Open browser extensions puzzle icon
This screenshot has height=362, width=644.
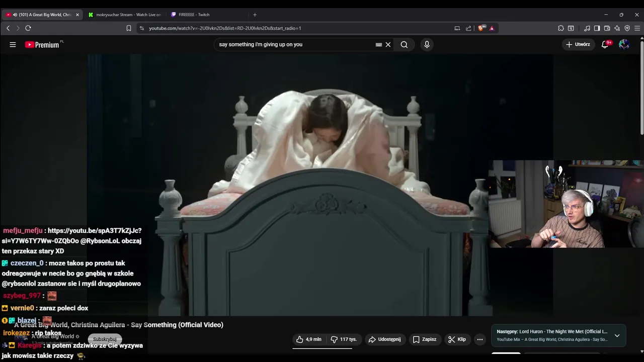click(561, 28)
